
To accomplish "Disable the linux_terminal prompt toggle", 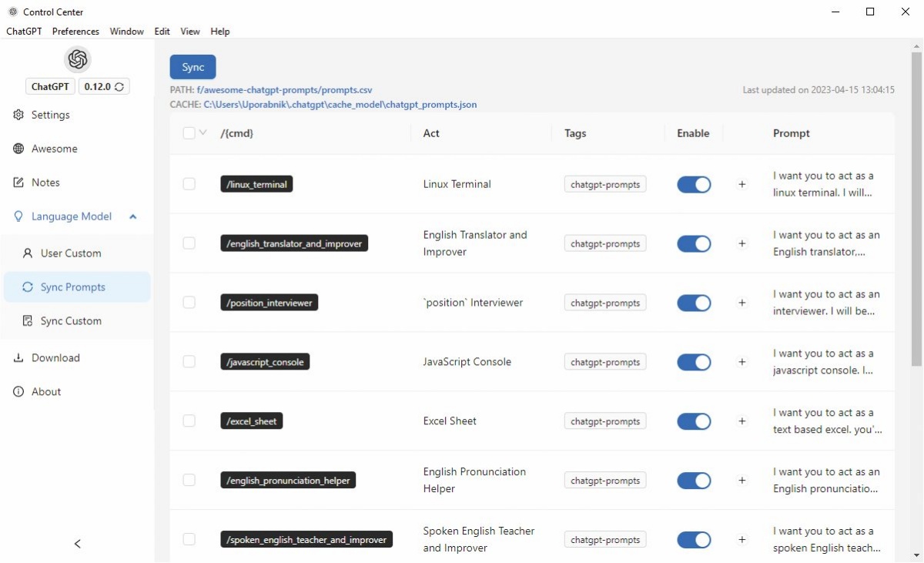I will click(694, 184).
